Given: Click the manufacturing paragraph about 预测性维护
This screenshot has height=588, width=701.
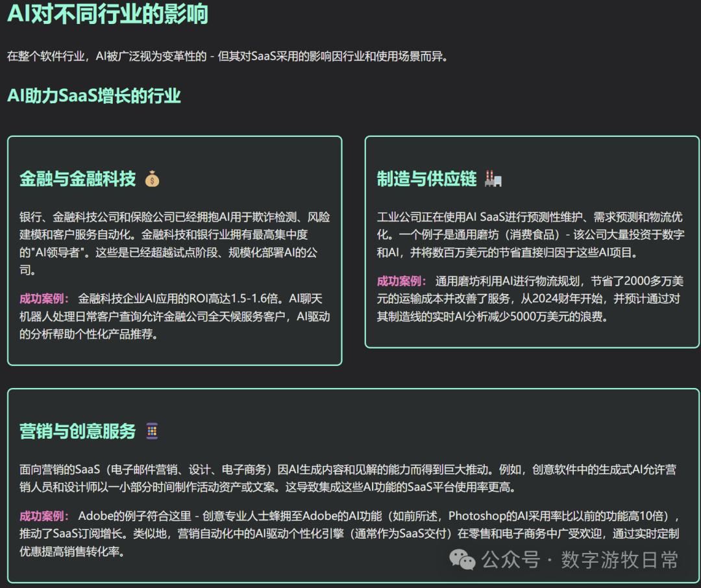Looking at the screenshot, I should [530, 234].
